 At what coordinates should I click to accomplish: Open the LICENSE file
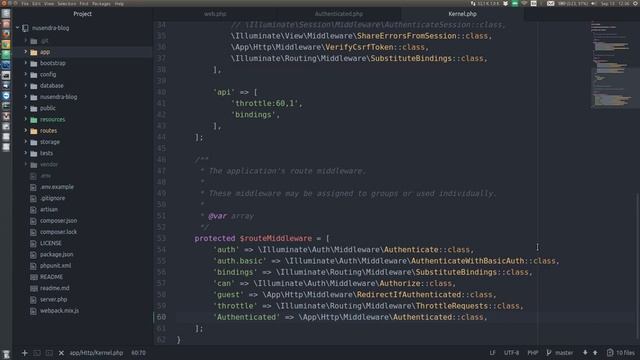[x=51, y=243]
